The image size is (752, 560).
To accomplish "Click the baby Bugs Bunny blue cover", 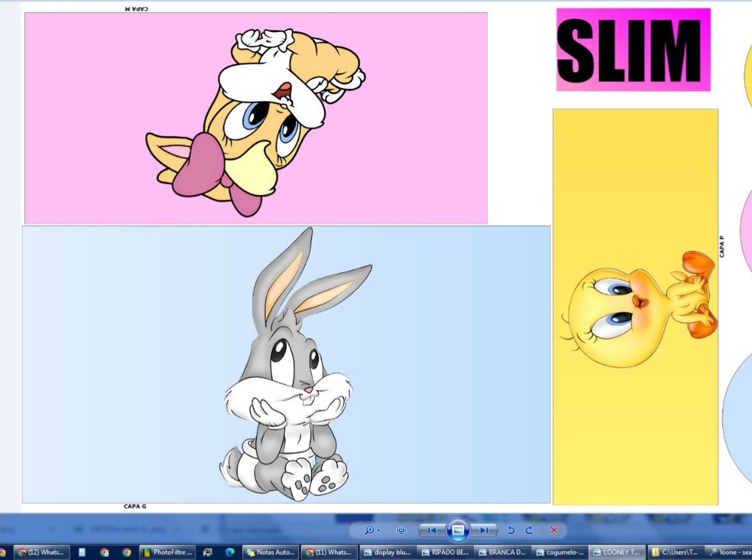I will (x=286, y=364).
